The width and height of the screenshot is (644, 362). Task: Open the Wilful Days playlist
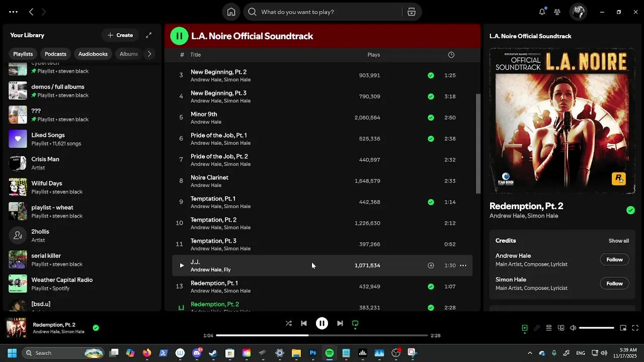83,187
